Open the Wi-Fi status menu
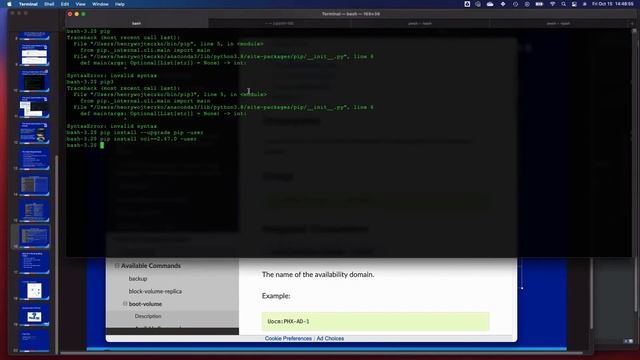 [552, 4]
